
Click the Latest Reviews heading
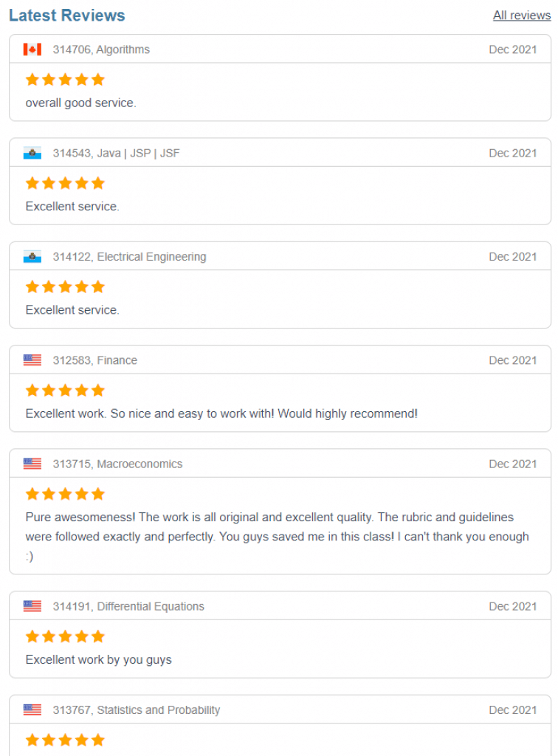tap(66, 15)
